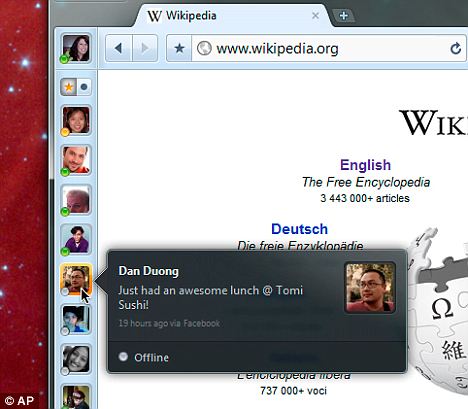Click the browser forward arrow button
The image size is (468, 409).
tap(145, 48)
